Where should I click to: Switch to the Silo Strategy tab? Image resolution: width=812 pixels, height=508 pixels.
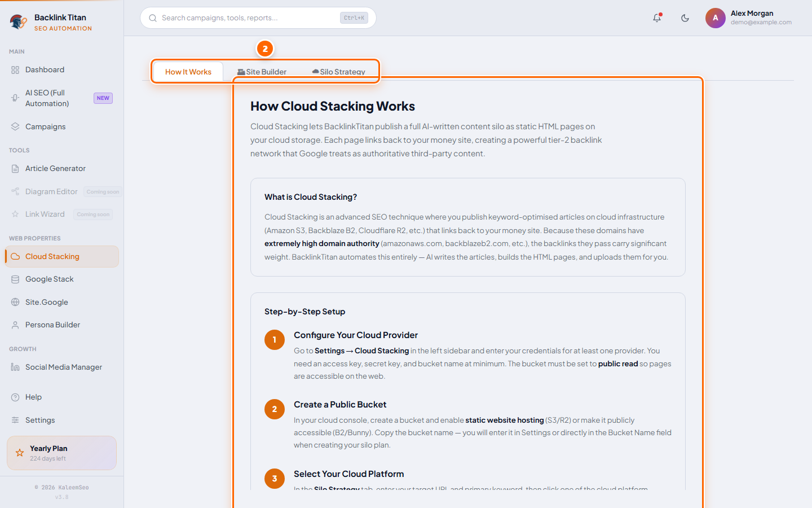click(x=338, y=72)
